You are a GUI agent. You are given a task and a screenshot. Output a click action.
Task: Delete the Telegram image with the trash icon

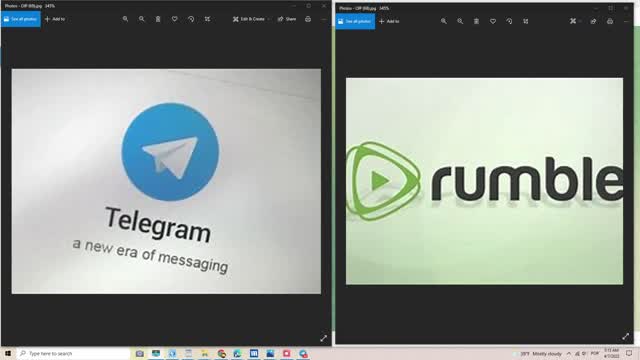pyautogui.click(x=158, y=19)
